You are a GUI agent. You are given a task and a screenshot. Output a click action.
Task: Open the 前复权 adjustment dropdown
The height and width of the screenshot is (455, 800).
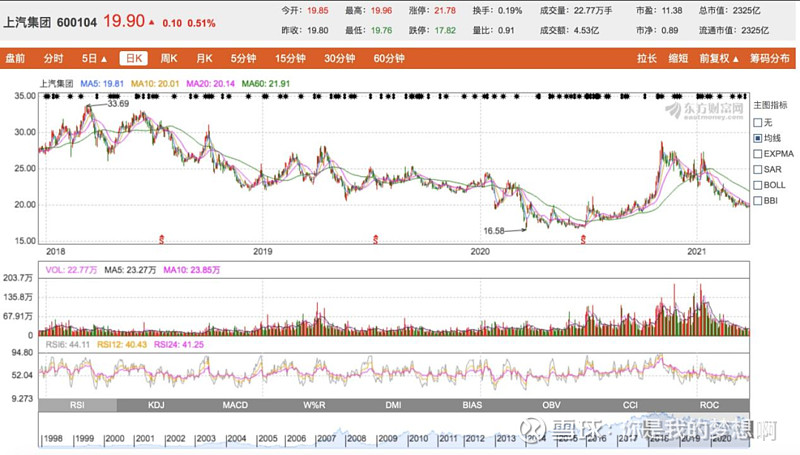(719, 58)
